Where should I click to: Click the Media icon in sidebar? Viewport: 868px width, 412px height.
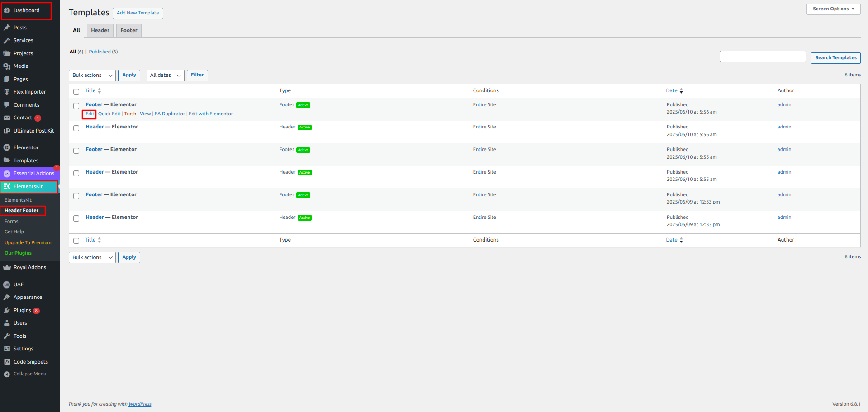7,66
